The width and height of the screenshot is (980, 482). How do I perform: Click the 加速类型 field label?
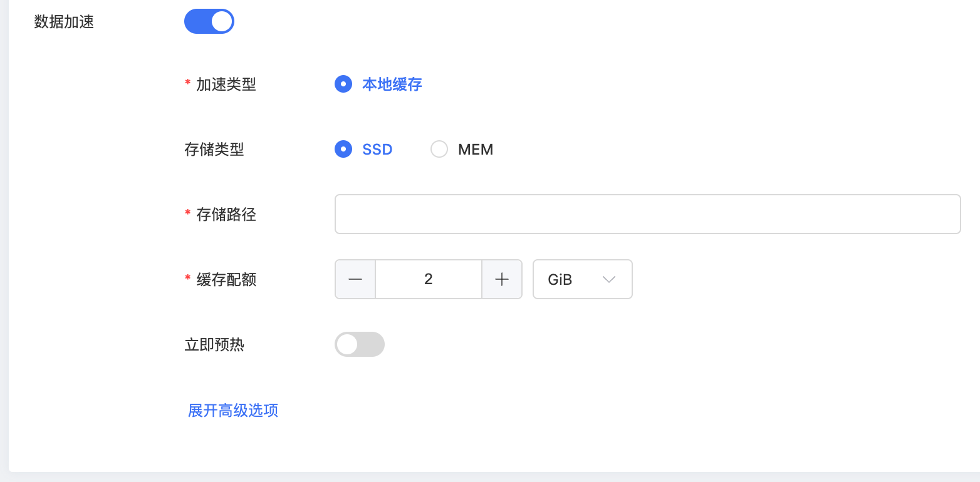(226, 85)
